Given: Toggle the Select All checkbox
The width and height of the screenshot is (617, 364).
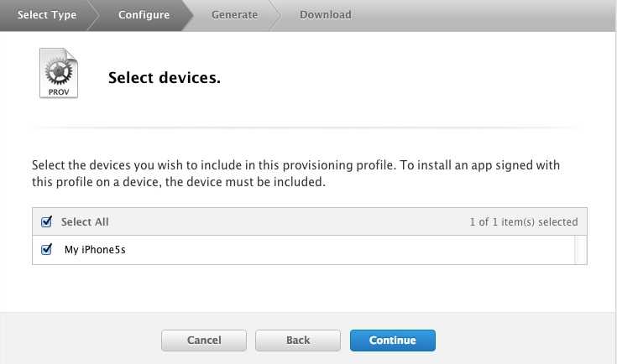Looking at the screenshot, I should click(x=47, y=222).
